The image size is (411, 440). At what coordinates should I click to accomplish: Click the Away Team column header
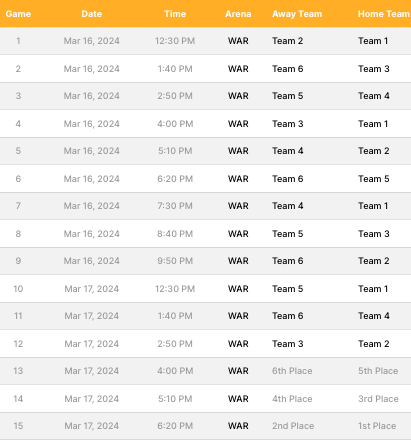click(x=297, y=14)
